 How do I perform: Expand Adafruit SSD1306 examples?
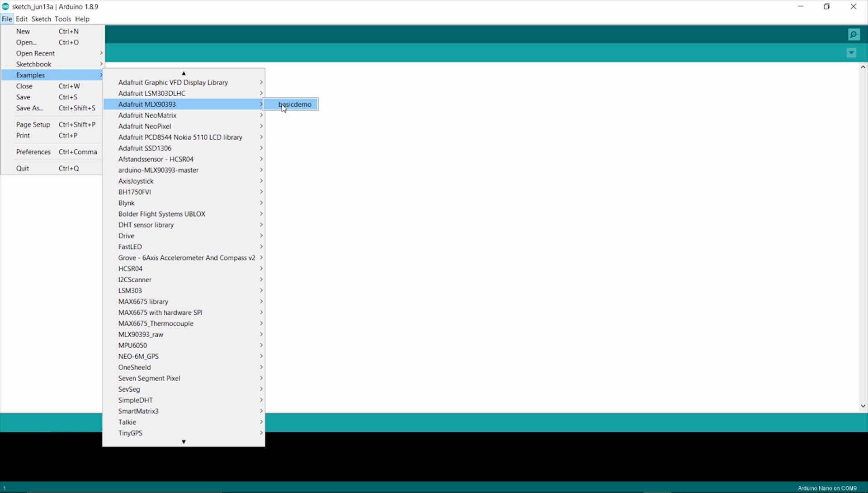click(x=184, y=148)
